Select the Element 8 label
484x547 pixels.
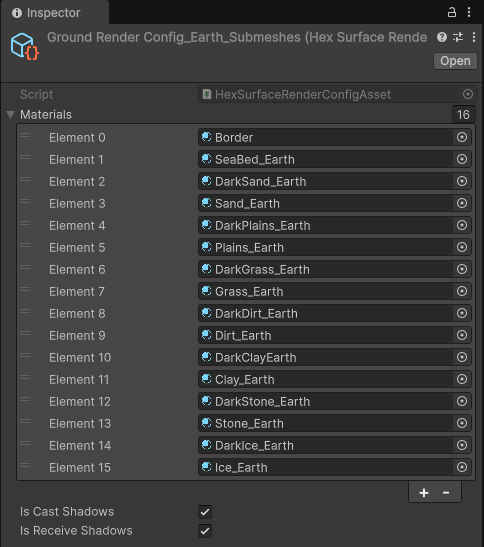pos(77,313)
